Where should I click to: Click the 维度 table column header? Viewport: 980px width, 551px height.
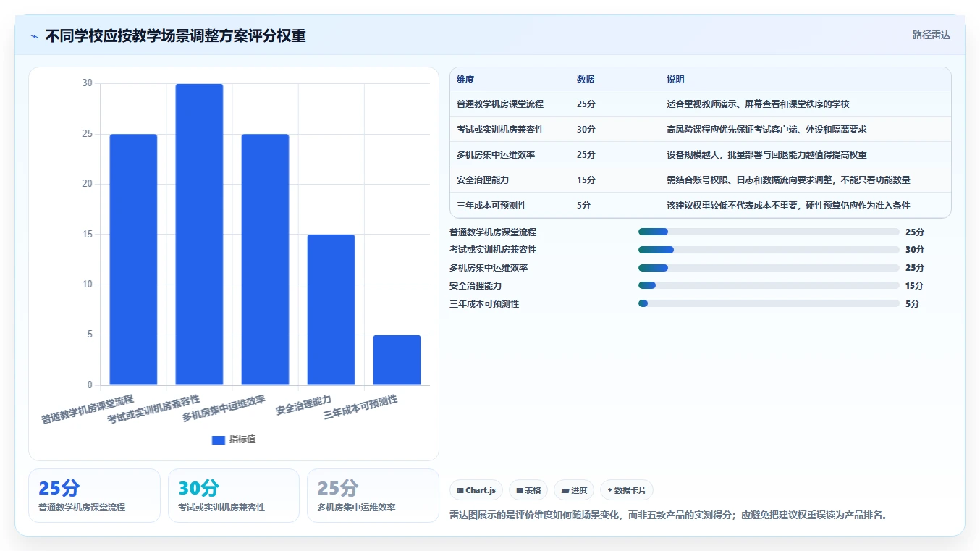pos(465,80)
